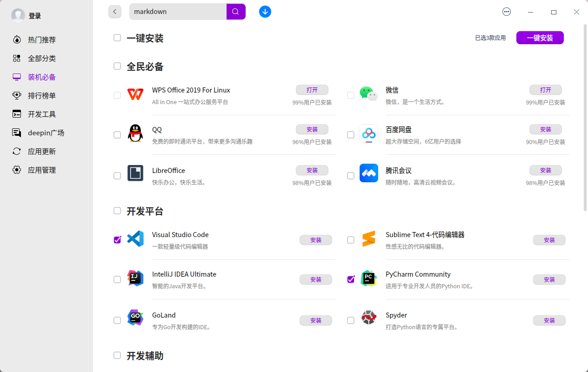Click the magnifier search icon
The width and height of the screenshot is (588, 372).
[x=235, y=11]
